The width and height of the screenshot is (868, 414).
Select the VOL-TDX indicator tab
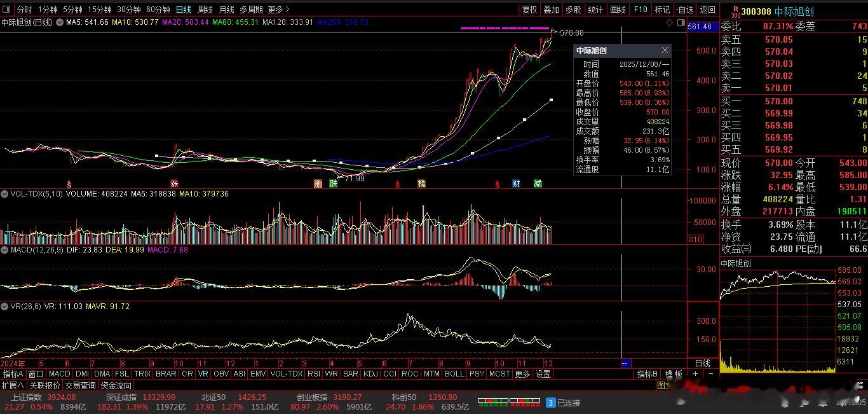point(287,374)
